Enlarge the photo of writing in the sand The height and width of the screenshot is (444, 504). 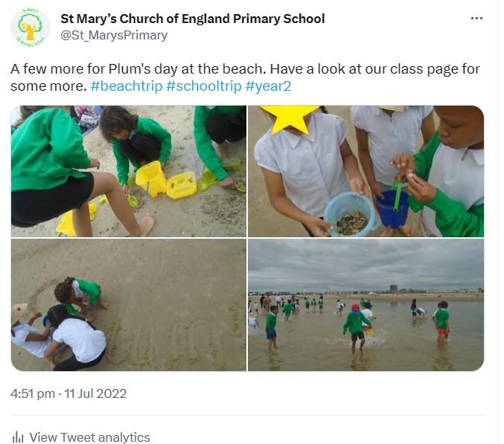[x=128, y=305]
